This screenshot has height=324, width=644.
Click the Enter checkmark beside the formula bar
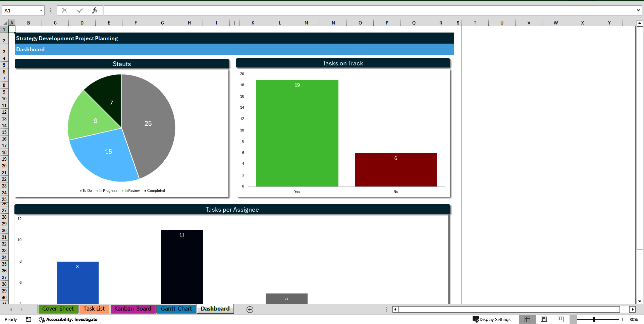tap(80, 10)
